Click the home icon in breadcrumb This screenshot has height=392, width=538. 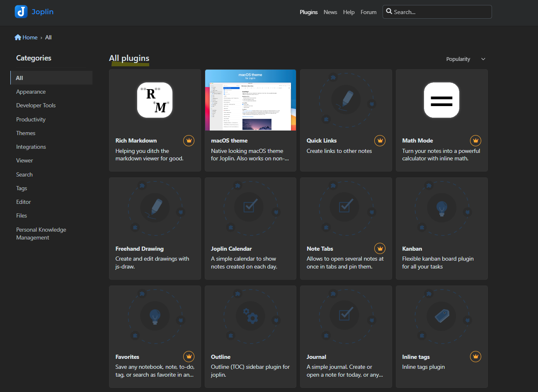pos(18,37)
